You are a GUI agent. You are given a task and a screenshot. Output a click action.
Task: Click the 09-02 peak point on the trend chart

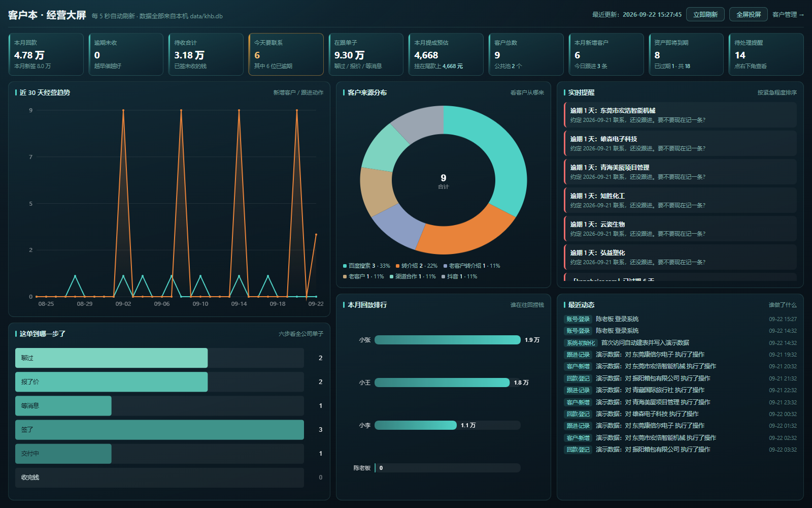(x=123, y=110)
